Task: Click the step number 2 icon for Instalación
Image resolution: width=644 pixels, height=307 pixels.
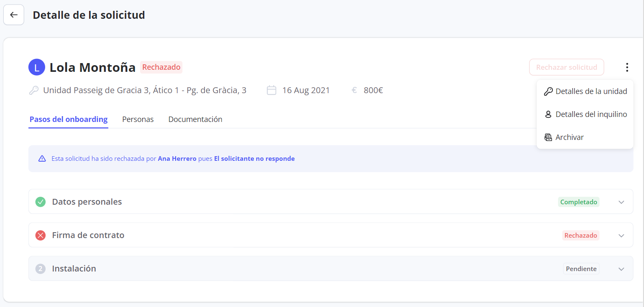Action: [41, 269]
